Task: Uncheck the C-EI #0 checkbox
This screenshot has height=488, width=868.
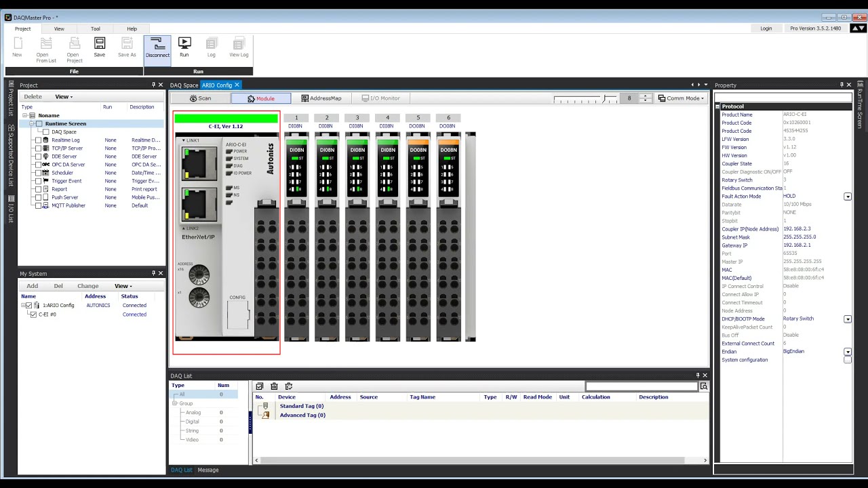Action: coord(33,314)
